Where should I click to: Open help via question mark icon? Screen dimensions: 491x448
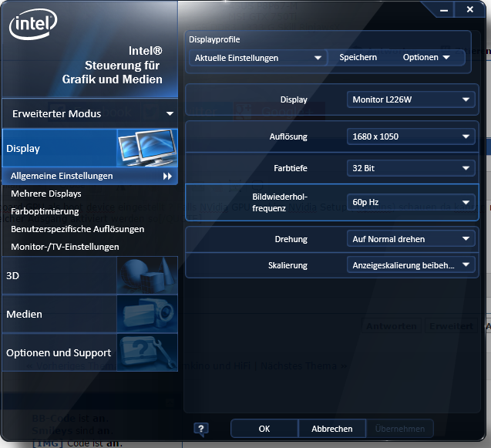[201, 429]
